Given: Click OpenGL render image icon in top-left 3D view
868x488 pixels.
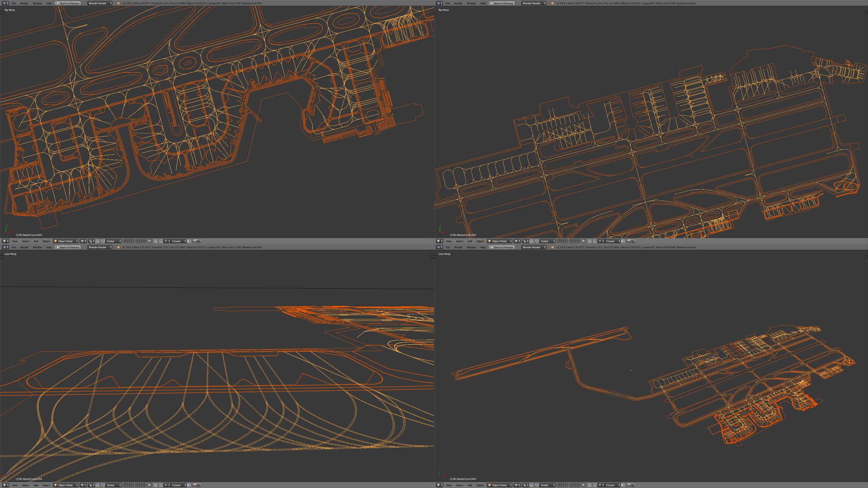Looking at the screenshot, I should (194, 241).
